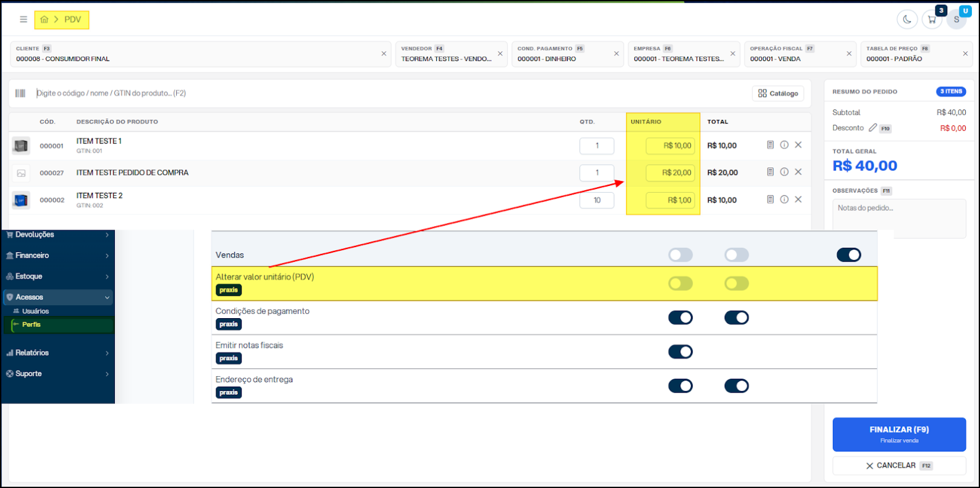Open the Cond. Pagamento DINHEIRO selector
980x488 pixels.
567,54
